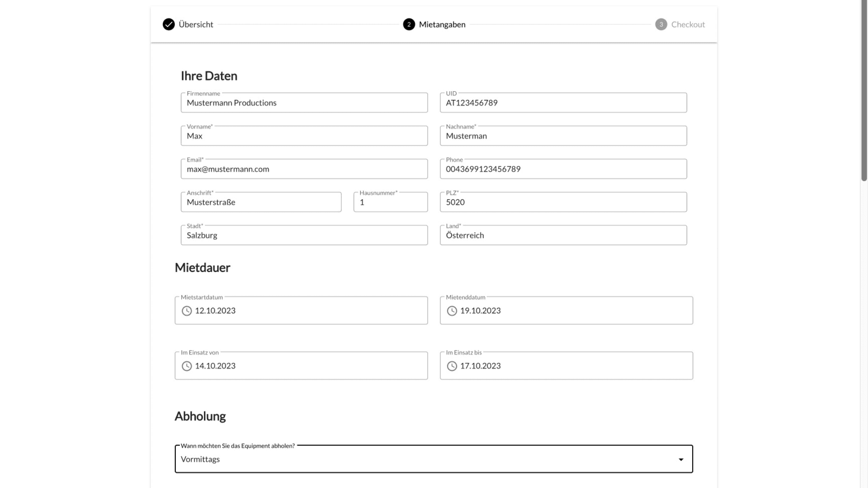The height and width of the screenshot is (488, 868).
Task: Open the equipment pickup time dropdown arrow
Action: [x=681, y=460]
